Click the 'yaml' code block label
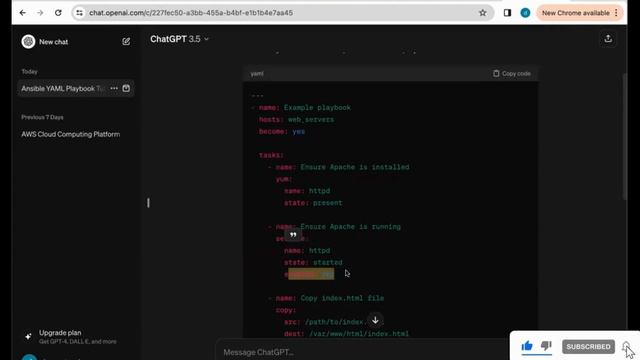 [x=257, y=73]
